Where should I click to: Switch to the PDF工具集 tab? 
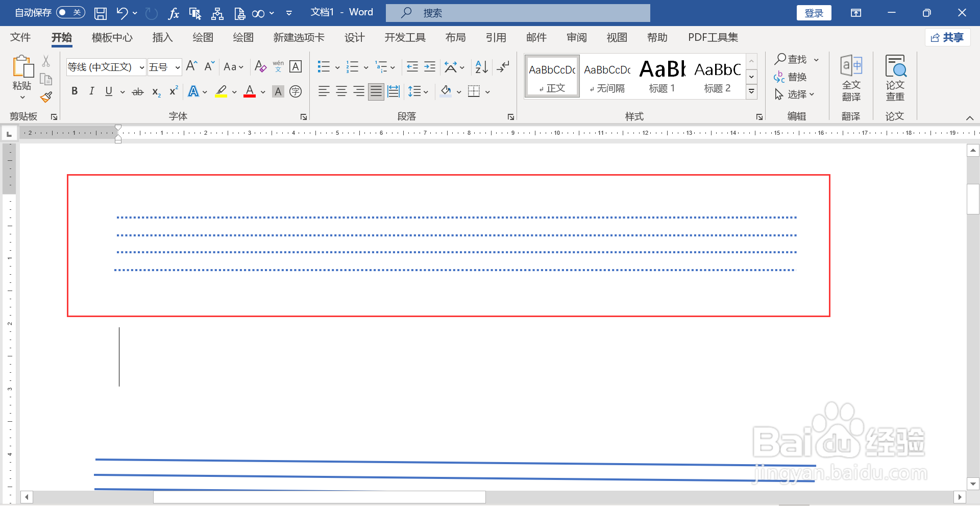713,37
